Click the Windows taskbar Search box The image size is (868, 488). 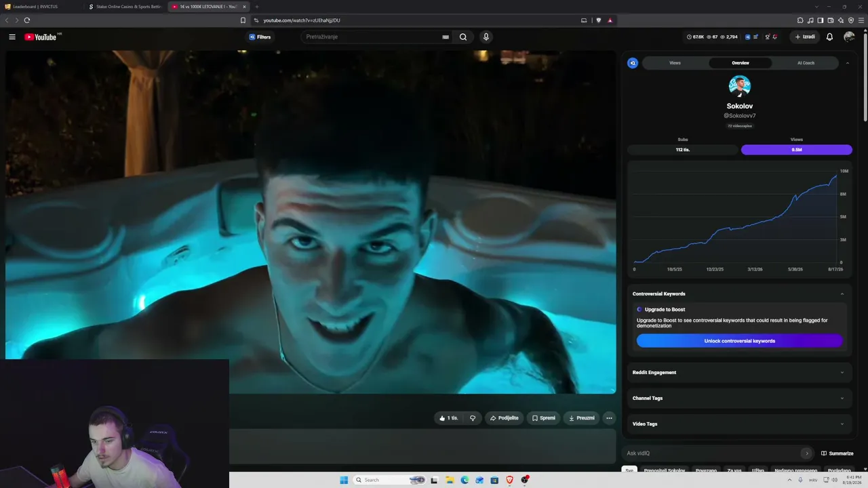point(391,480)
